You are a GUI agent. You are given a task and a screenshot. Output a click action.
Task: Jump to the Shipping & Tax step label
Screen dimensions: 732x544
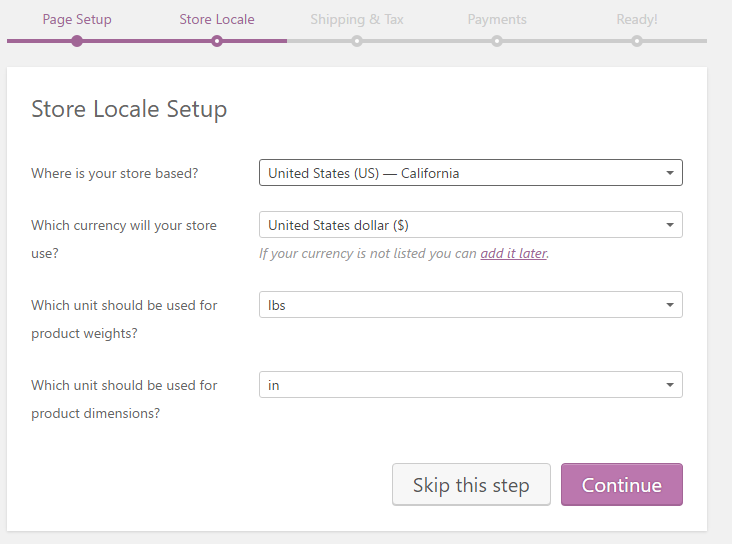coord(357,20)
